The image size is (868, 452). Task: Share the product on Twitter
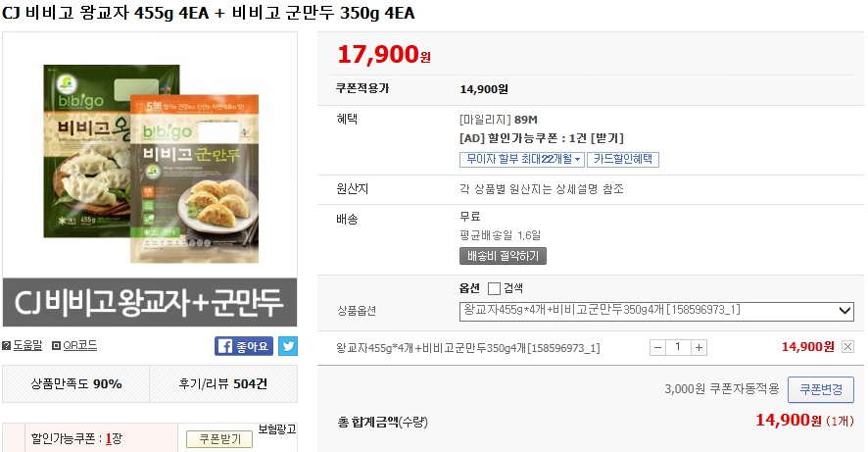(288, 346)
